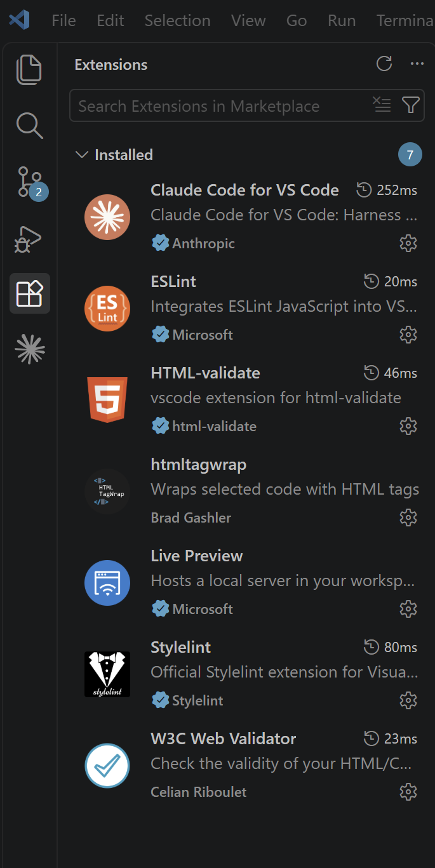Open the Run menu

coord(342,20)
